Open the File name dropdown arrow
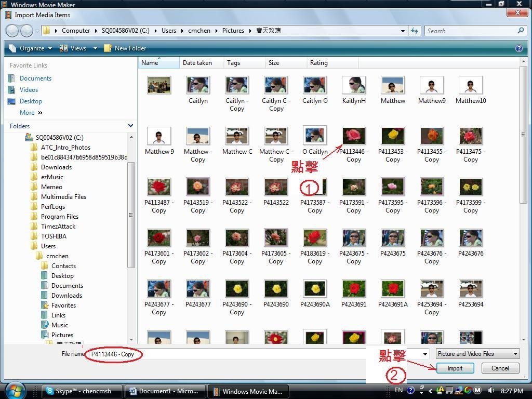Screen dimensions: 532x399 [425, 354]
